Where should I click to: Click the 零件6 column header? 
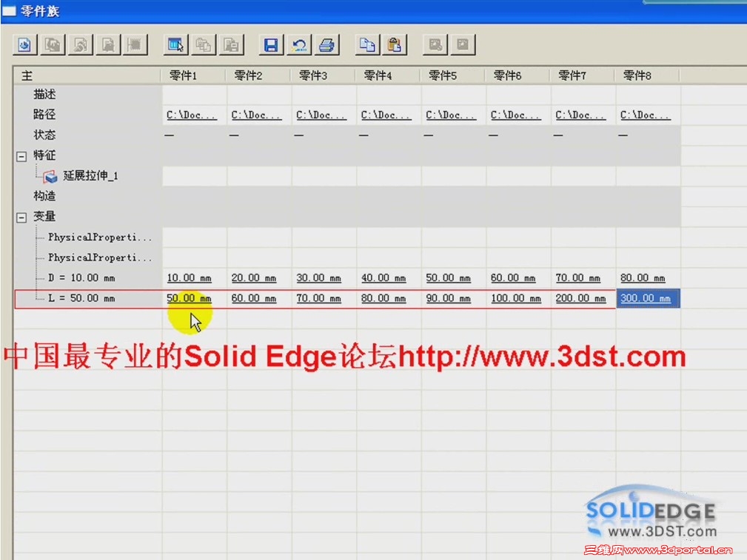click(x=517, y=75)
